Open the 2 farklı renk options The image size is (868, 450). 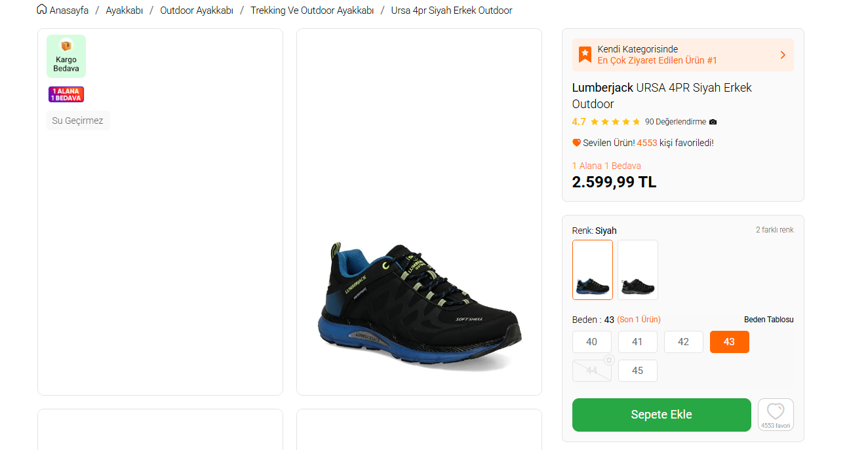coord(774,230)
